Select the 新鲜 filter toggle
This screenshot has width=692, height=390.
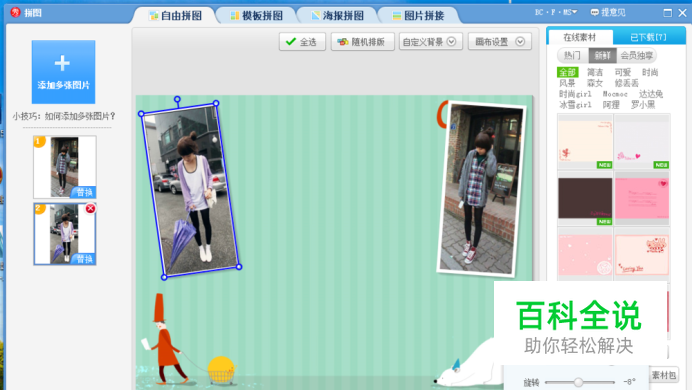(x=602, y=55)
